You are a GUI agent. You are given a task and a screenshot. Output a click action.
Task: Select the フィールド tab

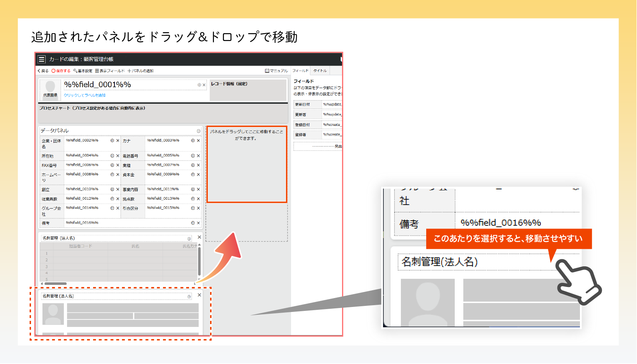click(301, 71)
